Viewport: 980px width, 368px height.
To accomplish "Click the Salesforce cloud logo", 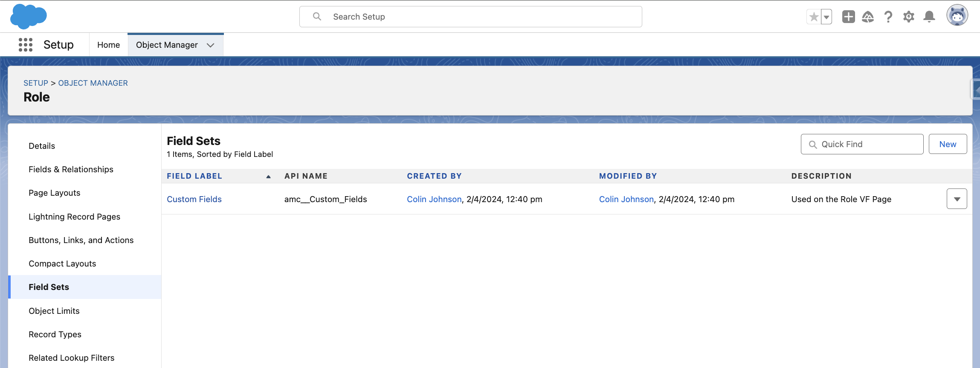I will click(x=28, y=17).
